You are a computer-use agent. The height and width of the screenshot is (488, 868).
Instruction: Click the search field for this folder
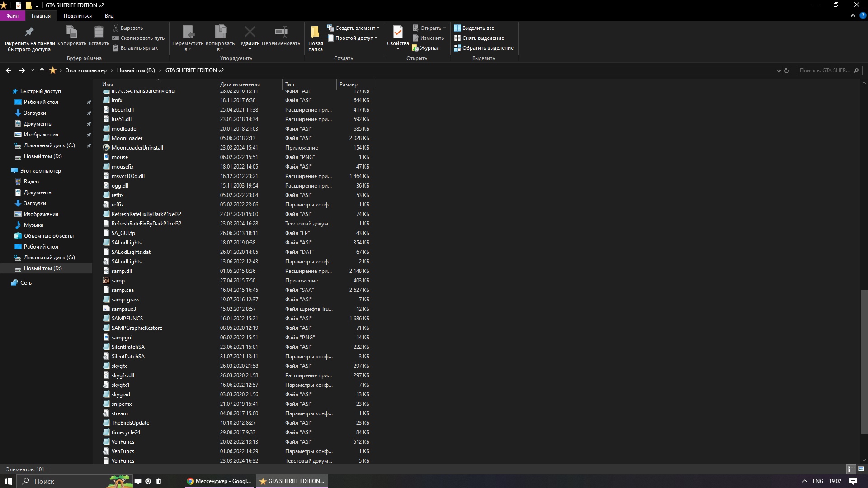(828, 70)
